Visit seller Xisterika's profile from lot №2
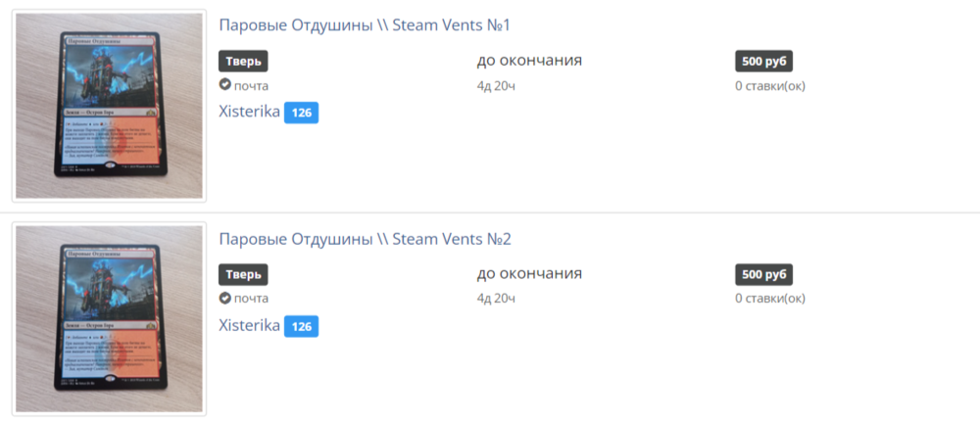The image size is (980, 423). (x=249, y=326)
